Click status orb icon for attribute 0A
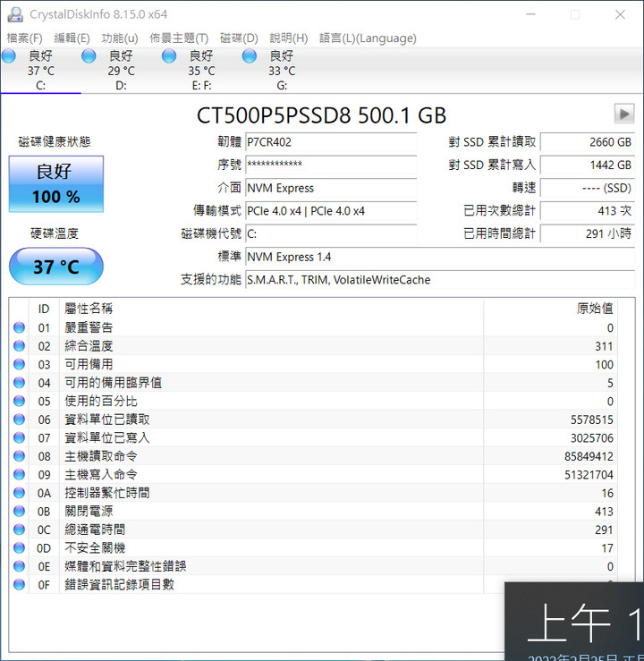This screenshot has width=644, height=661. 20,493
